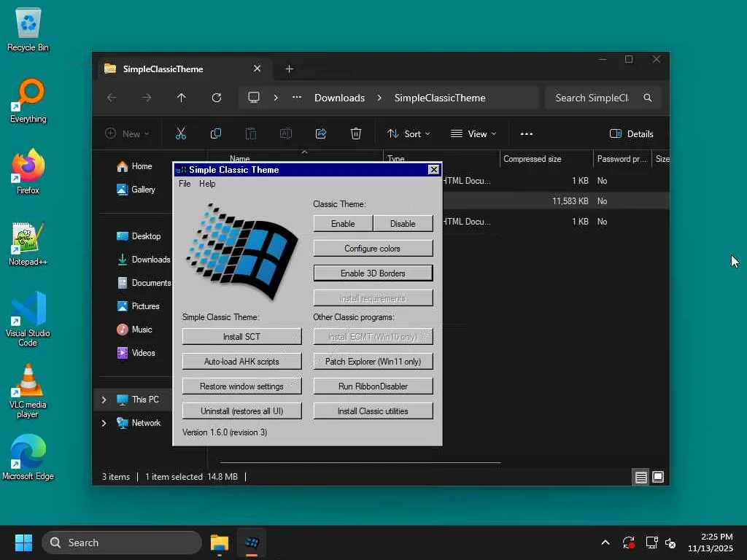Go up one folder level in Explorer

tap(181, 98)
